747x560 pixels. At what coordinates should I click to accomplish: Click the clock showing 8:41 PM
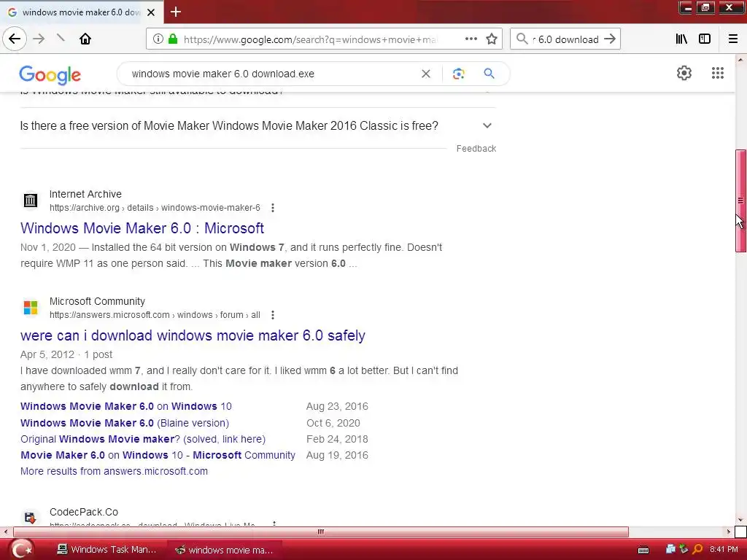coord(724,550)
